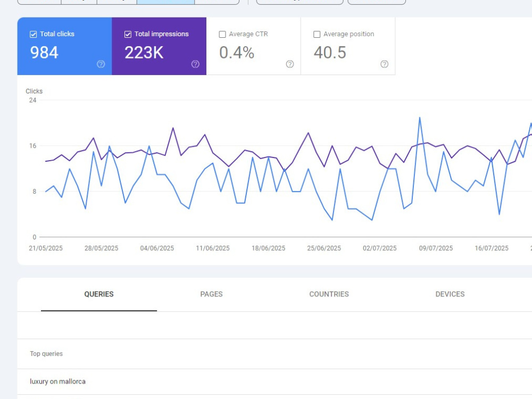The height and width of the screenshot is (399, 532).
Task: Click the Clicks axis title
Action: 34,92
